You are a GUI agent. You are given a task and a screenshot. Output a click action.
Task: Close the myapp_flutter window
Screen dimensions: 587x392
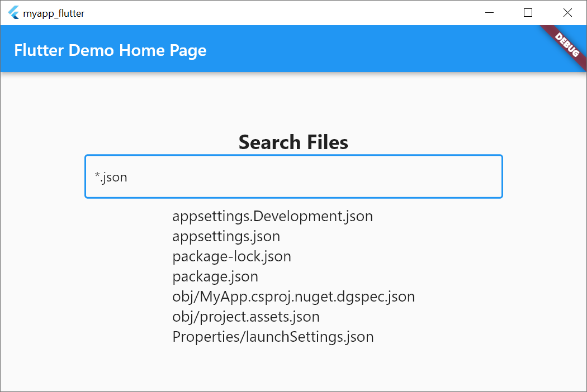[x=567, y=13]
